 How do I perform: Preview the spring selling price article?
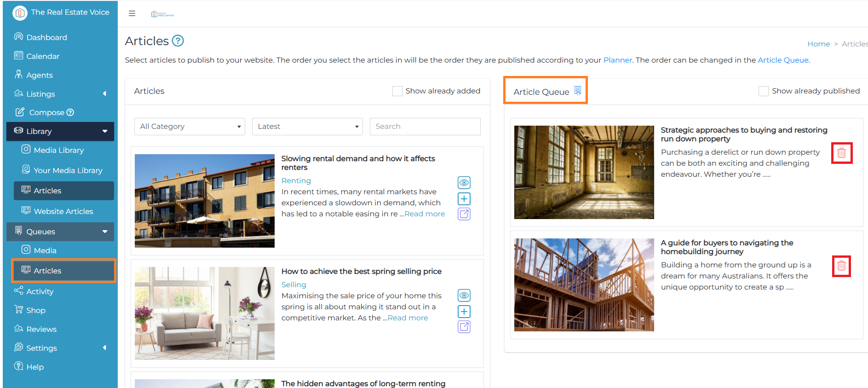pos(464,295)
